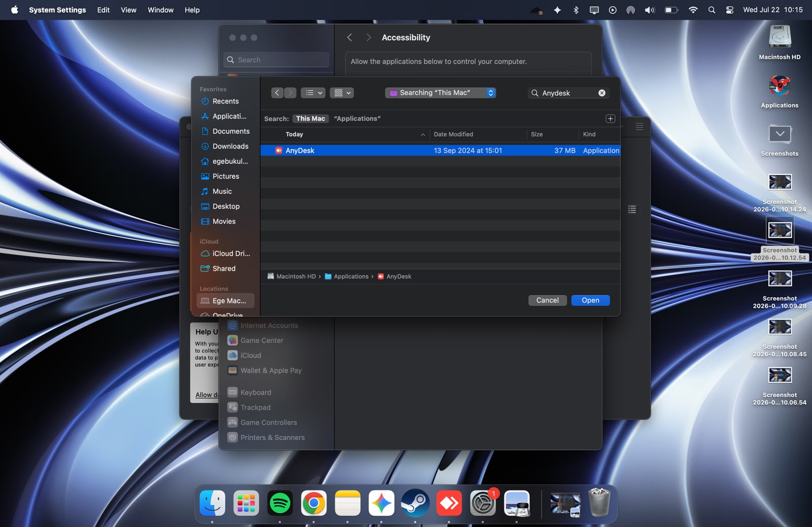Open System Settings icon in the Dock

click(x=483, y=503)
